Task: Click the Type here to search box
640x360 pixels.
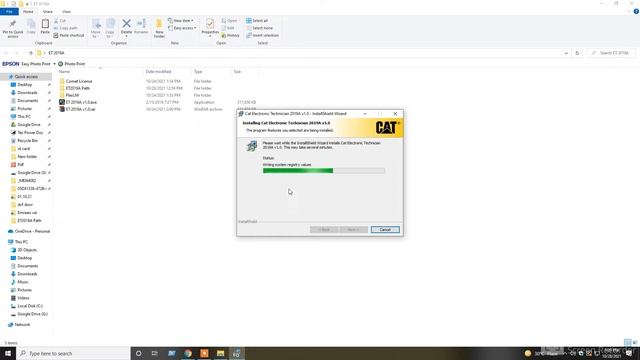Action: (x=73, y=353)
